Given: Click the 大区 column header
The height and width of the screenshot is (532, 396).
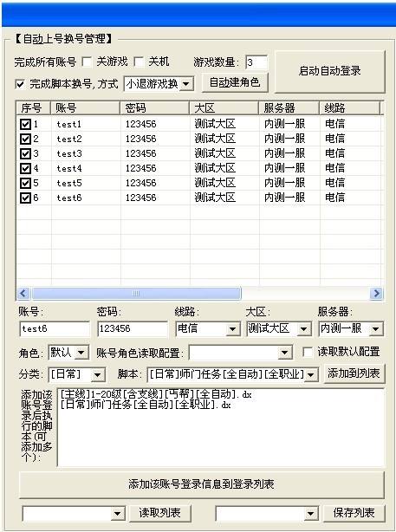Looking at the screenshot, I should click(224, 108).
